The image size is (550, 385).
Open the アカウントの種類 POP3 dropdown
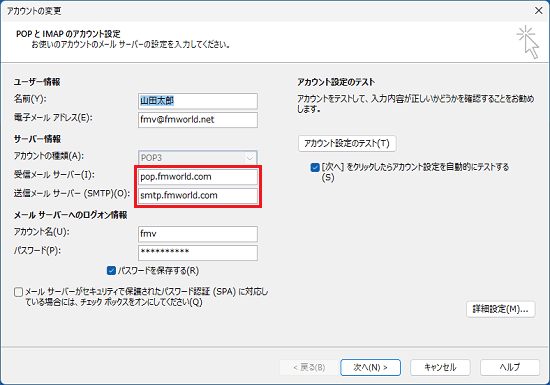(x=198, y=158)
